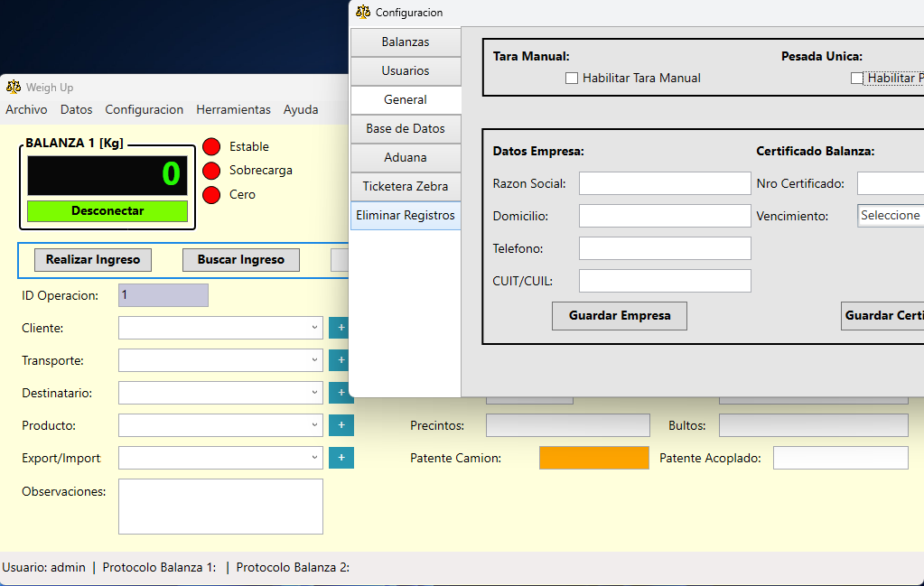Image resolution: width=924 pixels, height=586 pixels.
Task: Toggle the Pesada Unica checkbox
Action: (857, 79)
